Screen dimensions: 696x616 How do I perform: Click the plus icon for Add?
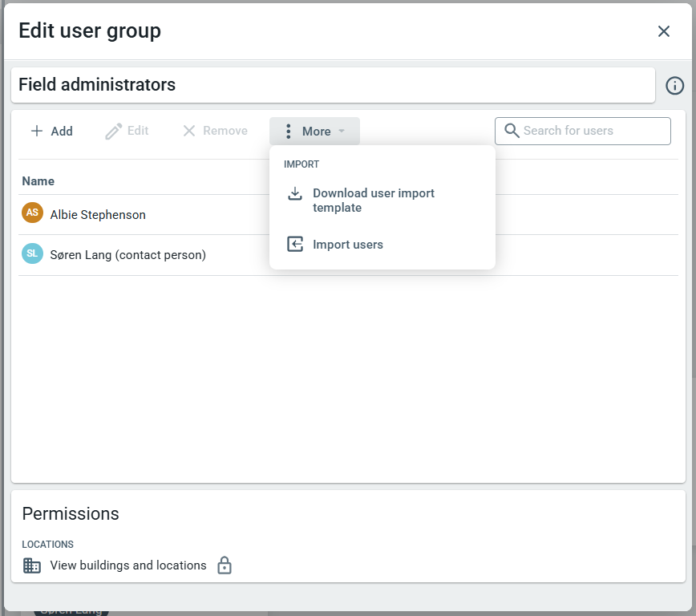pyautogui.click(x=37, y=131)
